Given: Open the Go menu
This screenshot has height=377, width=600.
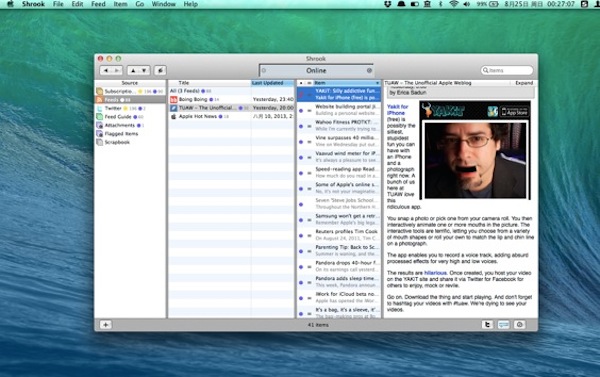Looking at the screenshot, I should point(140,4).
